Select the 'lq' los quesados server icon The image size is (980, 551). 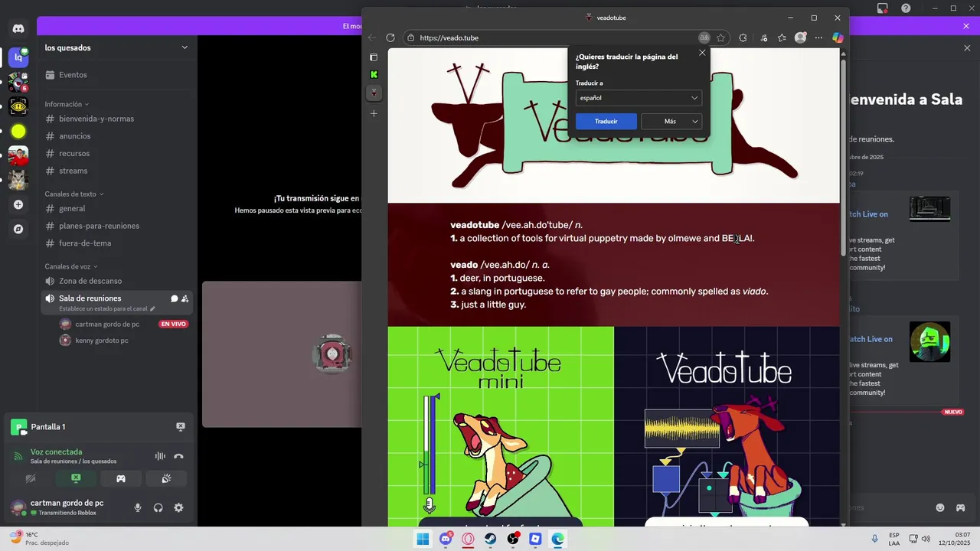[x=18, y=57]
